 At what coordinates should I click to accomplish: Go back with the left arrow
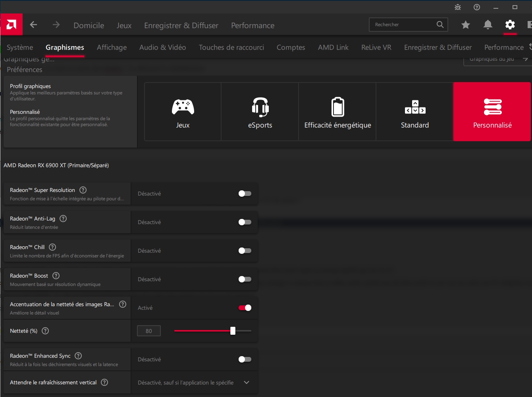(33, 25)
